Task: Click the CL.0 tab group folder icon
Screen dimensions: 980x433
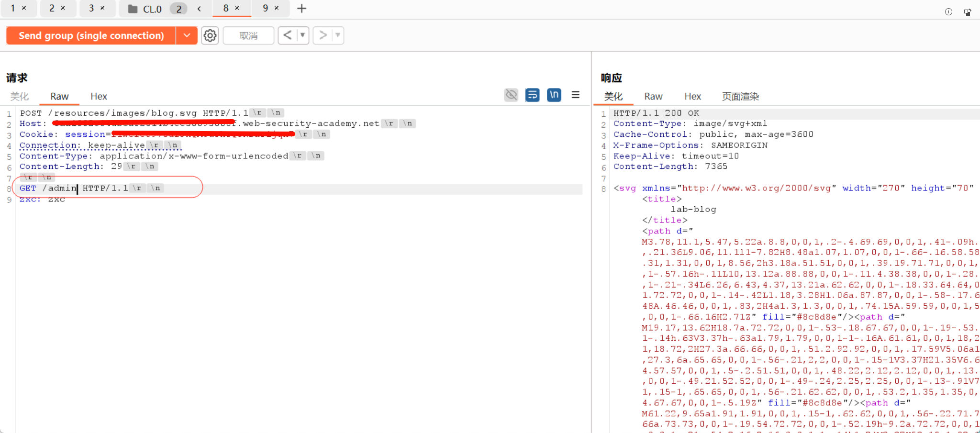Action: (x=133, y=9)
